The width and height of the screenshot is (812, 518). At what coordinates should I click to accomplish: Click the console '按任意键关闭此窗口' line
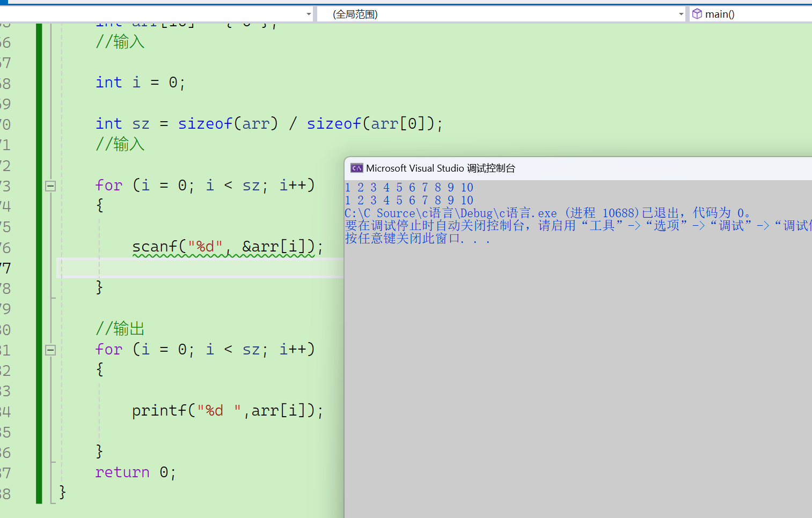(418, 239)
